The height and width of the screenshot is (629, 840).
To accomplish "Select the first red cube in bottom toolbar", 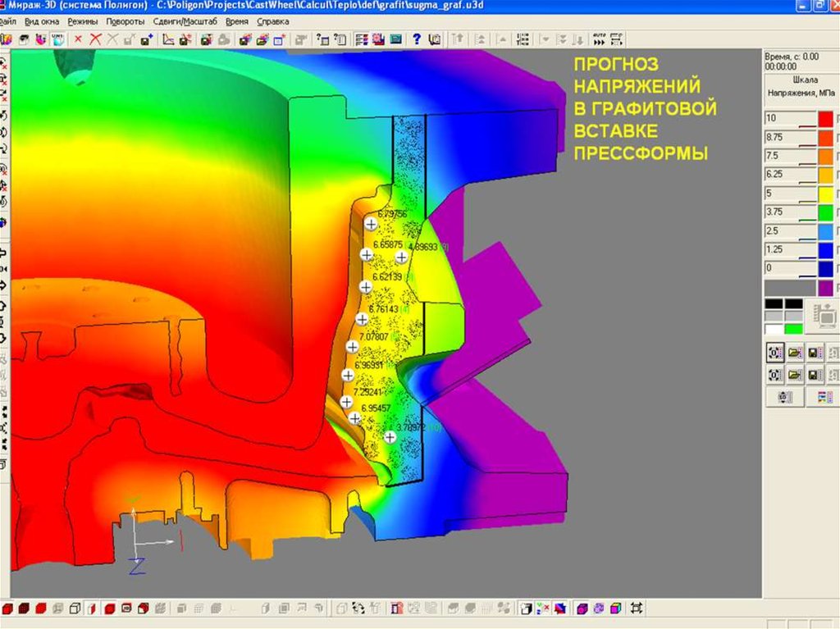I will (8, 608).
